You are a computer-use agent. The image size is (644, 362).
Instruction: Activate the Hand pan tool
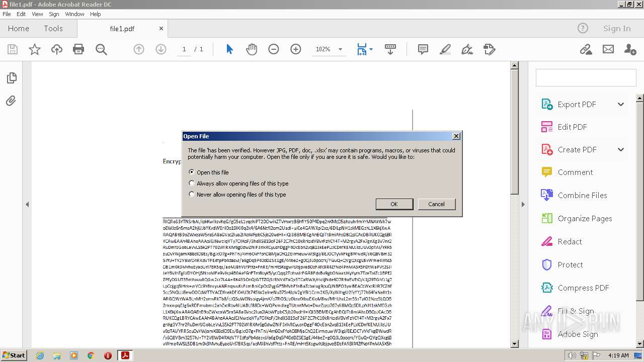tap(252, 49)
